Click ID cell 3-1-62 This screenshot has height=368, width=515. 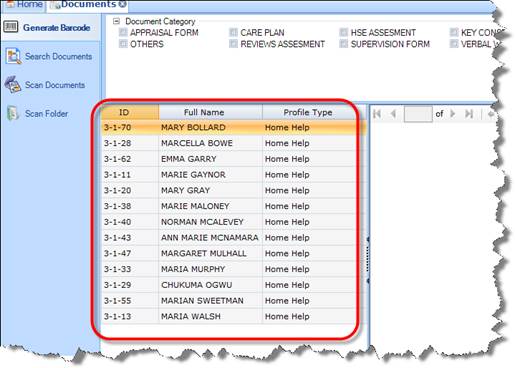point(130,159)
